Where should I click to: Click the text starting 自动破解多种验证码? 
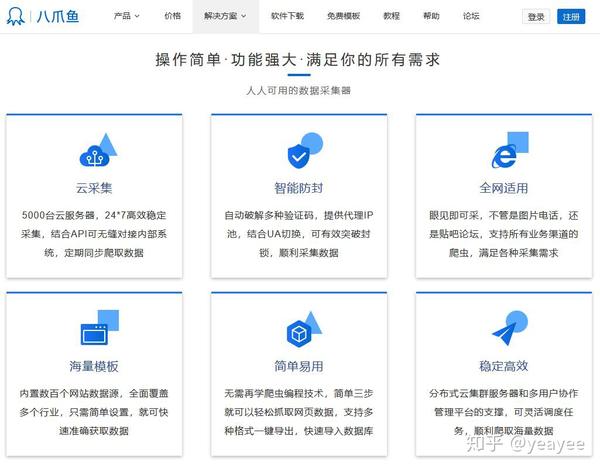point(299,234)
